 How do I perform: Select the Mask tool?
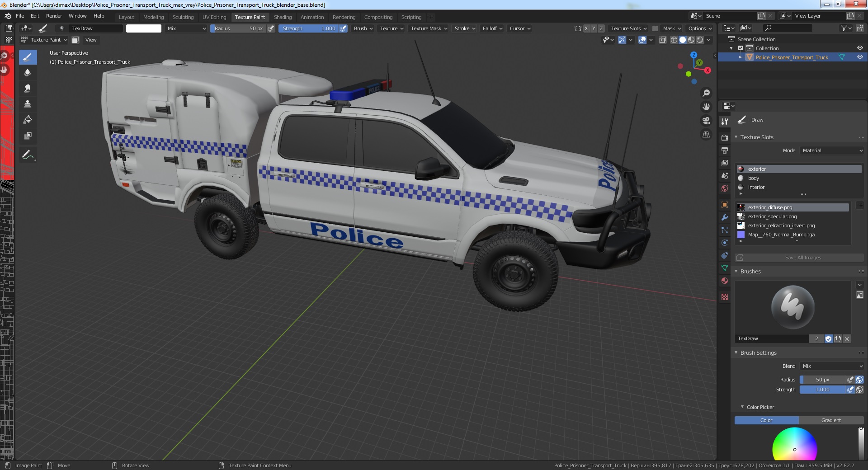[28, 136]
